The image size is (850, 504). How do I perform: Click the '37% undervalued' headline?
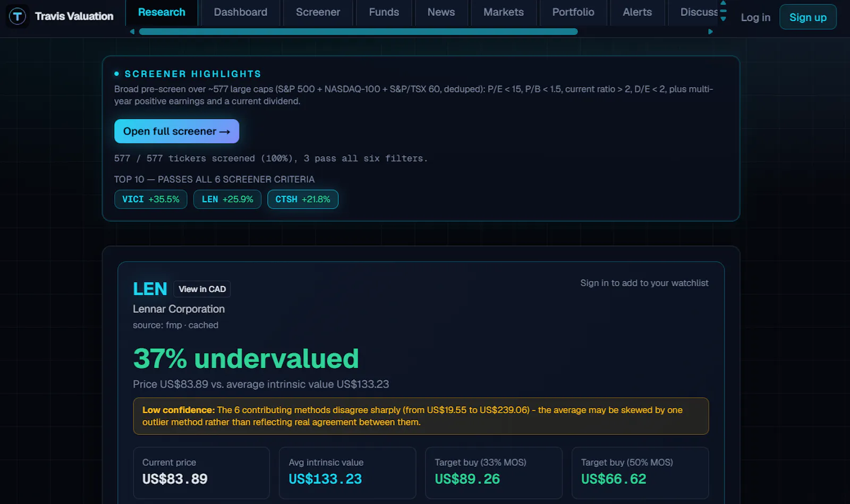tap(246, 358)
